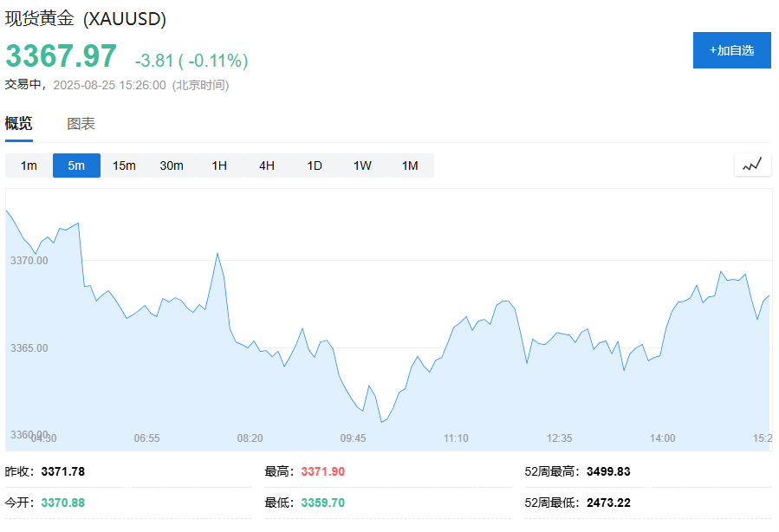Select the 概览 tab
This screenshot has height=532, width=779.
pyautogui.click(x=19, y=124)
